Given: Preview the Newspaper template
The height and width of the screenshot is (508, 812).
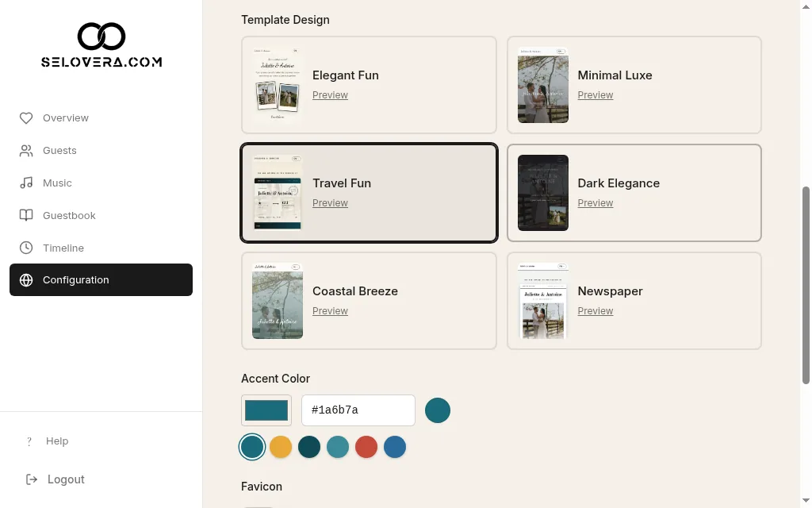Looking at the screenshot, I should (x=595, y=311).
